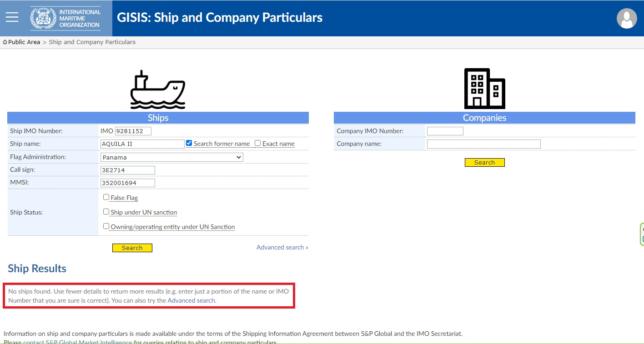Check Owning/operating entity under UN Sanction
The width and height of the screenshot is (644, 344).
pos(106,226)
